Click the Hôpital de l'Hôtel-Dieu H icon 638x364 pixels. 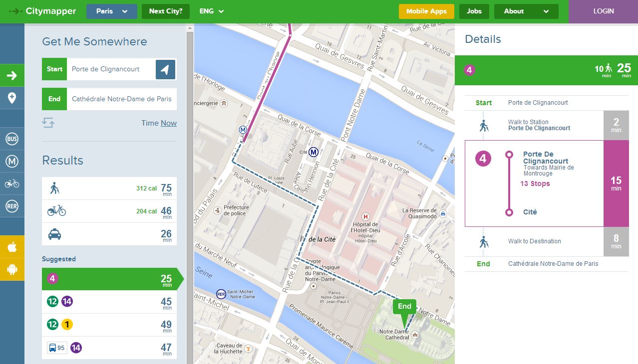click(x=366, y=216)
